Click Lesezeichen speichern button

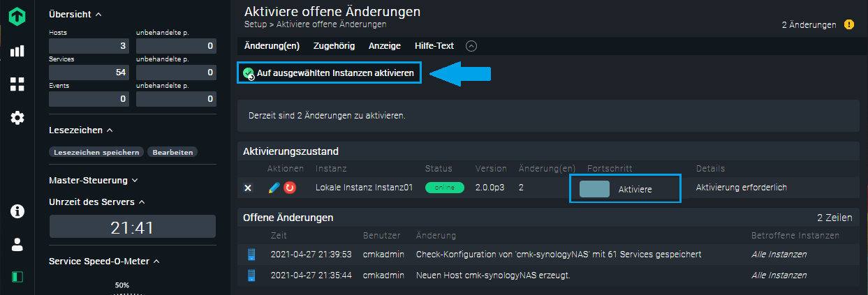point(97,152)
